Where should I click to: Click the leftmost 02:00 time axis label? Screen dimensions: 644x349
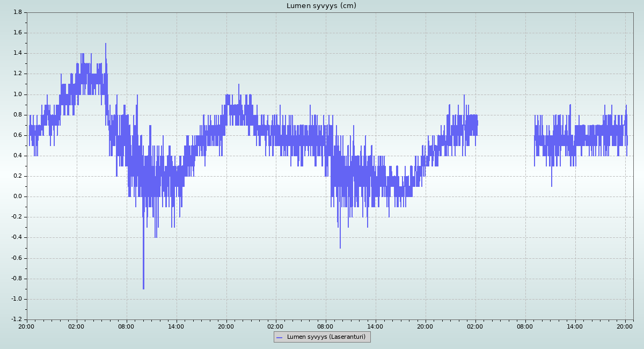pyautogui.click(x=76, y=326)
